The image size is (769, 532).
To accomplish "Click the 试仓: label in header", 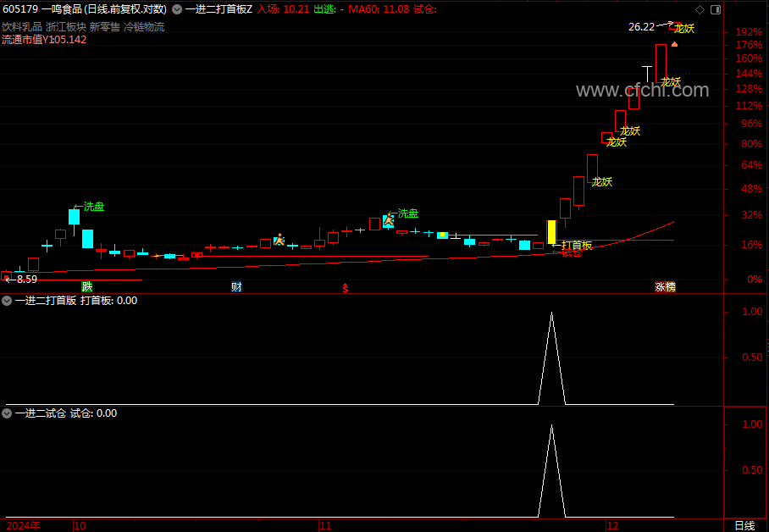I will click(424, 9).
